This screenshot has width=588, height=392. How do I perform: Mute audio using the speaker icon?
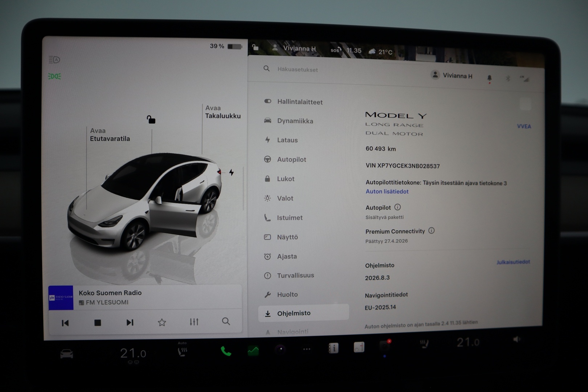pyautogui.click(x=517, y=340)
